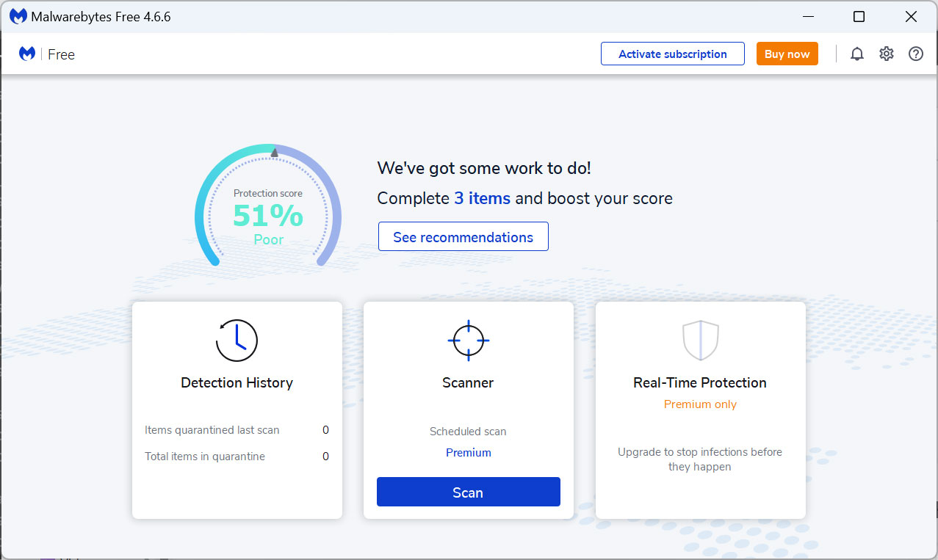This screenshot has height=560, width=938.
Task: Open the Scanner card title
Action: [x=469, y=382]
